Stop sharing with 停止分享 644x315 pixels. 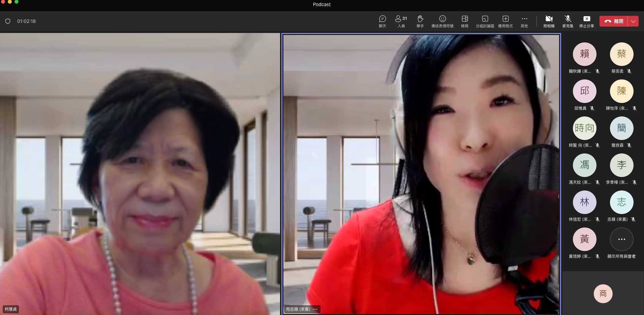[x=587, y=21]
